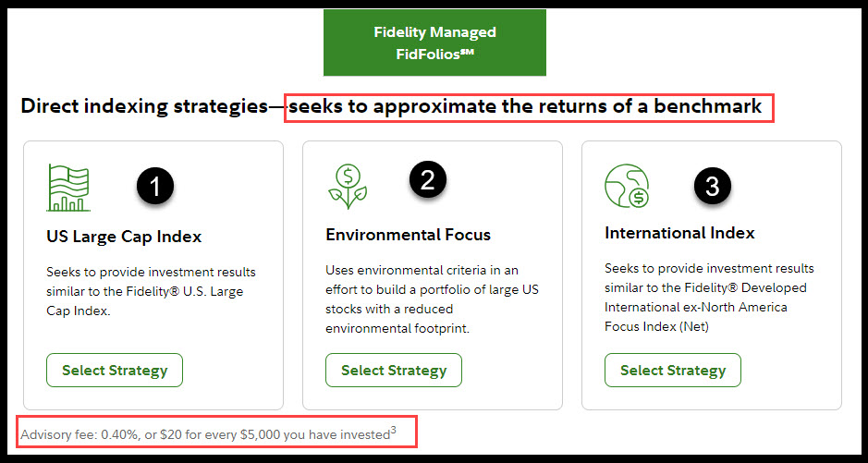Click the black number 1 badge
Viewport: 868px width, 463px height.
pos(155,186)
